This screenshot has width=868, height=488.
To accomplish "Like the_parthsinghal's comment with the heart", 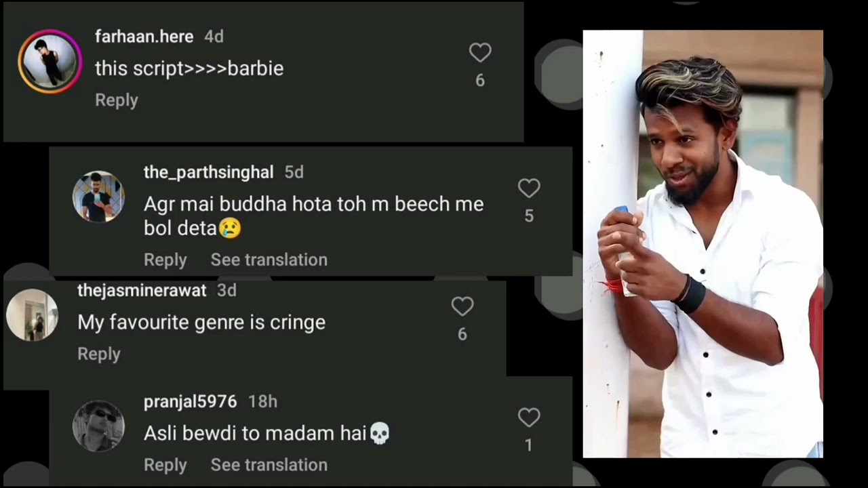I will [x=529, y=188].
